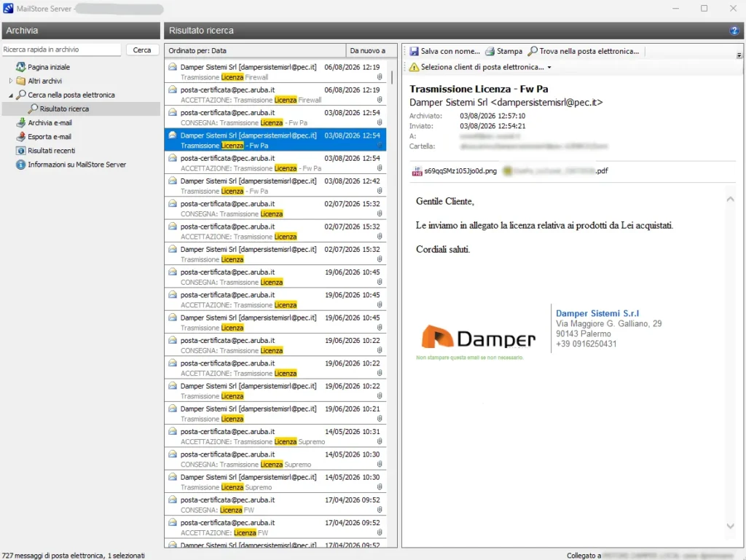This screenshot has height=560, width=746.
Task: Open the blurred .pdf attachment
Action: (555, 170)
